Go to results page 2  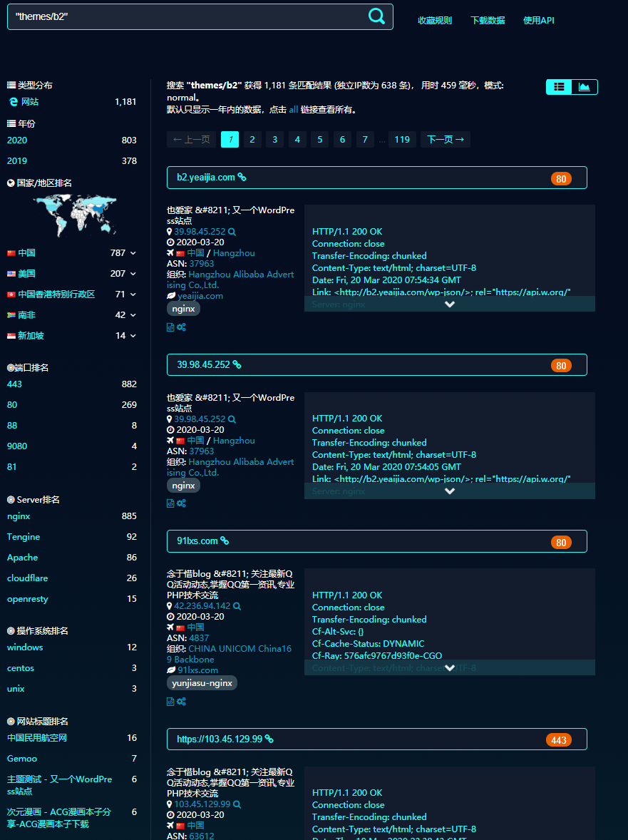[x=252, y=139]
